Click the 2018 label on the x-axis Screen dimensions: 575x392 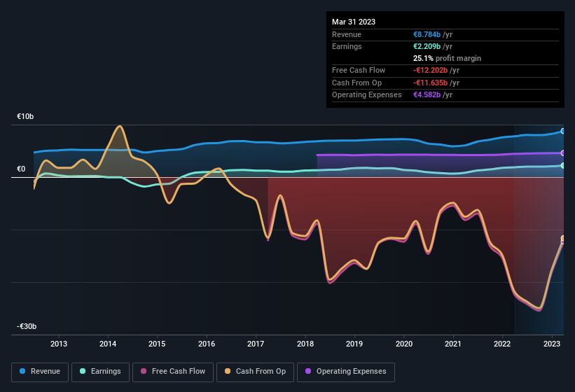point(305,344)
